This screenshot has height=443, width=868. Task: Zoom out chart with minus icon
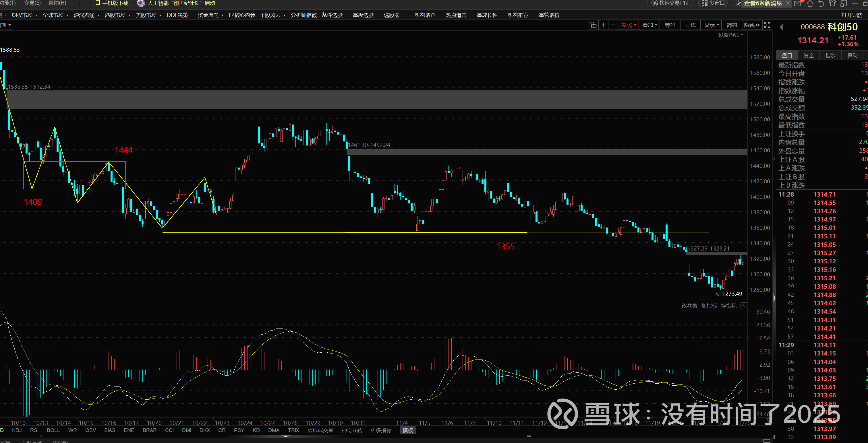[x=613, y=25]
